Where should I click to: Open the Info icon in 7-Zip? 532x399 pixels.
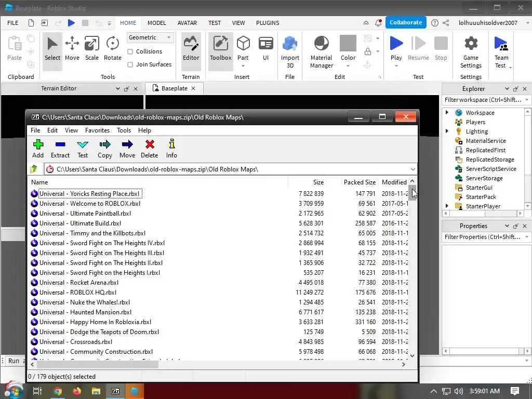[x=171, y=144]
